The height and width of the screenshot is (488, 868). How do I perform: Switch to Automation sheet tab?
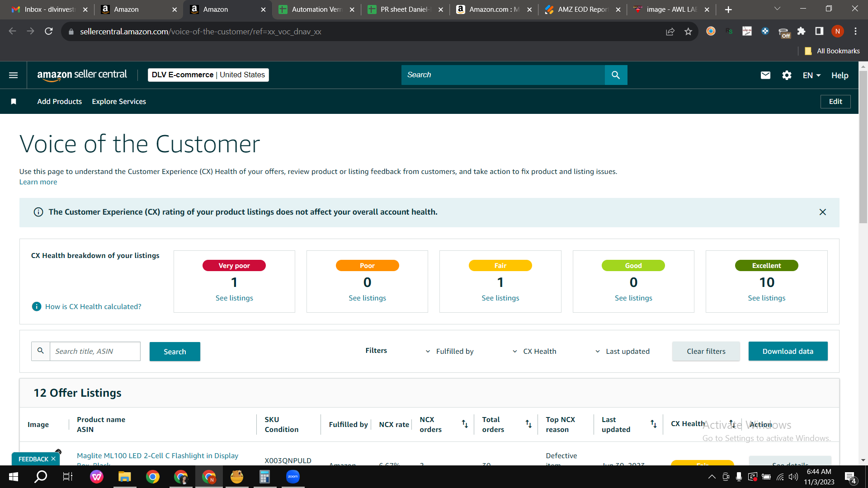[x=316, y=9]
